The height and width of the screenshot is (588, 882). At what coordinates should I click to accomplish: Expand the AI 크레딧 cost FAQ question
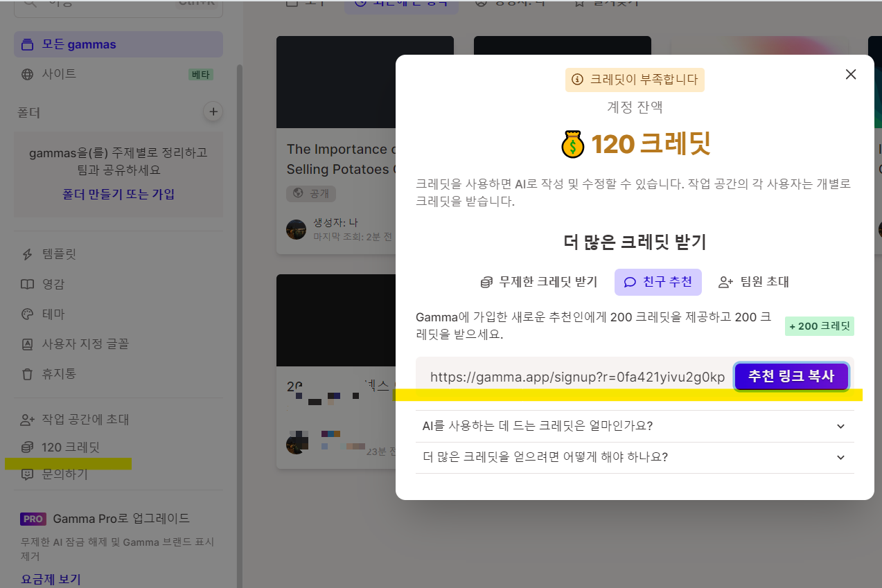coord(635,426)
